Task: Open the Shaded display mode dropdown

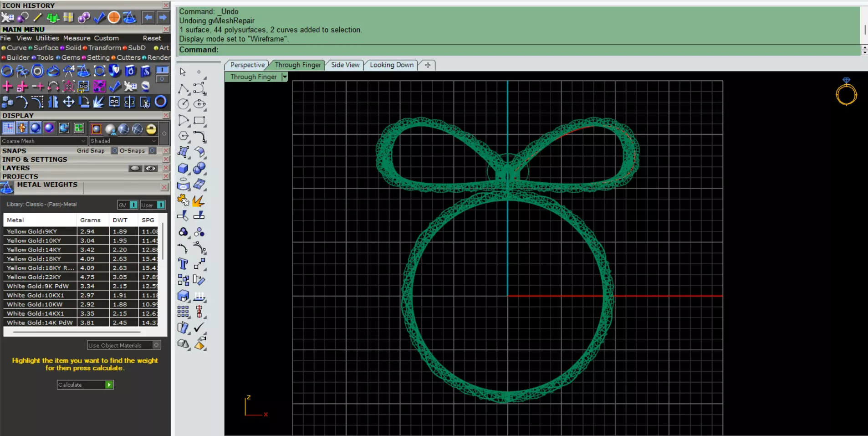Action: tap(123, 141)
